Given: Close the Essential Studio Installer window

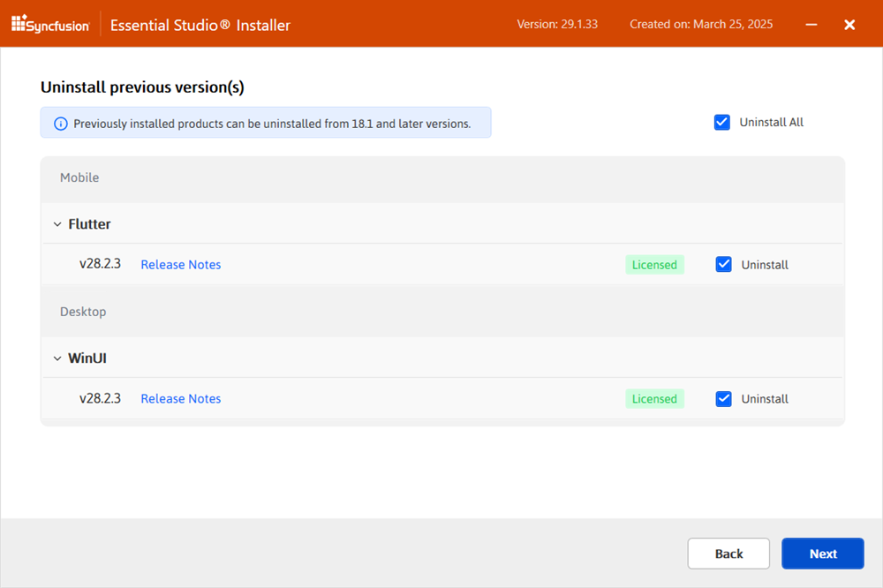Looking at the screenshot, I should click(x=849, y=24).
